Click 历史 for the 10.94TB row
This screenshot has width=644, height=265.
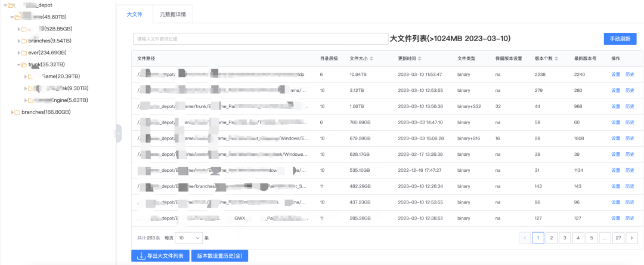click(630, 75)
